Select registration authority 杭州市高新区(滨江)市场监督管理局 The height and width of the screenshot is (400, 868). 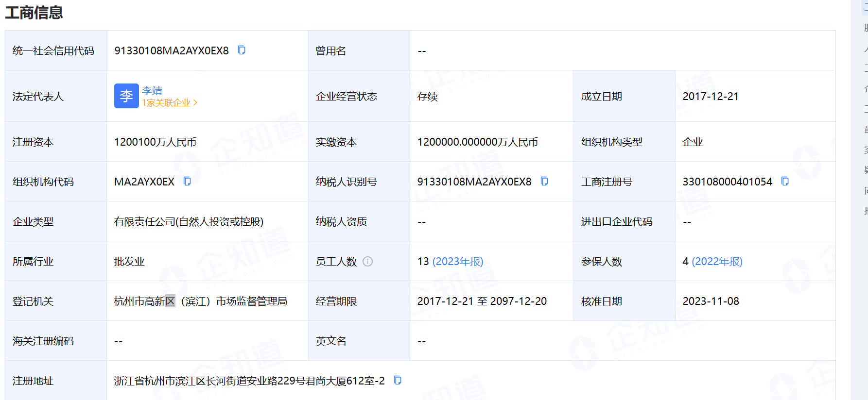(x=201, y=301)
